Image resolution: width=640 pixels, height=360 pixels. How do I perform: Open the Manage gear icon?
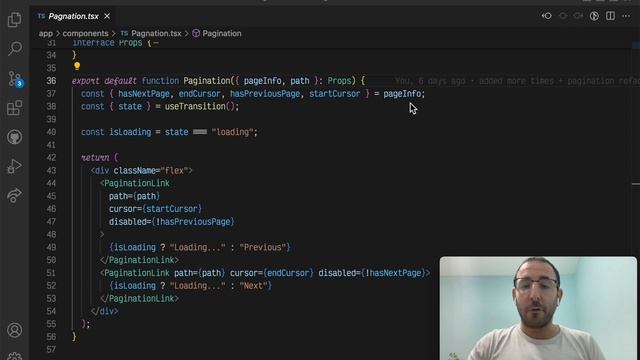14,356
